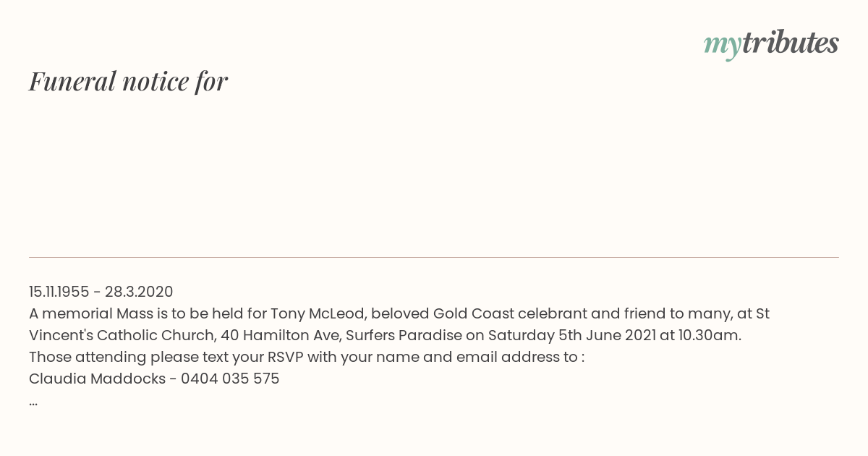Screen dimensions: 868x456
Task: Click the name Claudia Maddocks
Action: coord(97,379)
